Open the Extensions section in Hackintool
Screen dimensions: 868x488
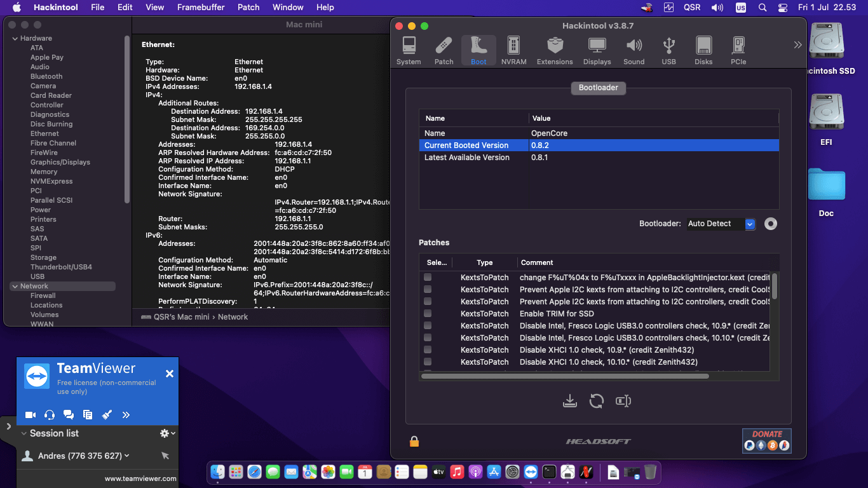(555, 51)
